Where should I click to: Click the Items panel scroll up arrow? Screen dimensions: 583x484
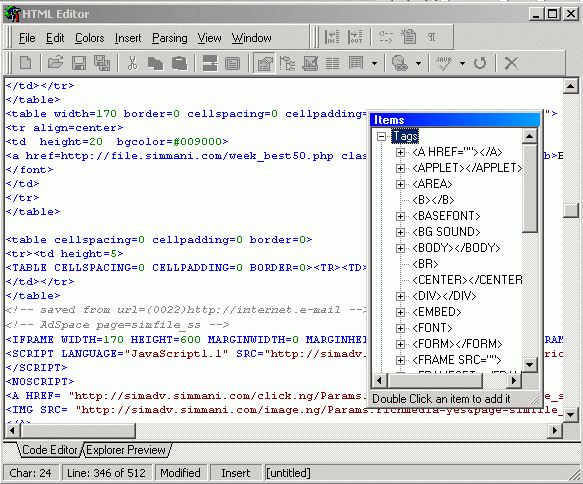[529, 136]
